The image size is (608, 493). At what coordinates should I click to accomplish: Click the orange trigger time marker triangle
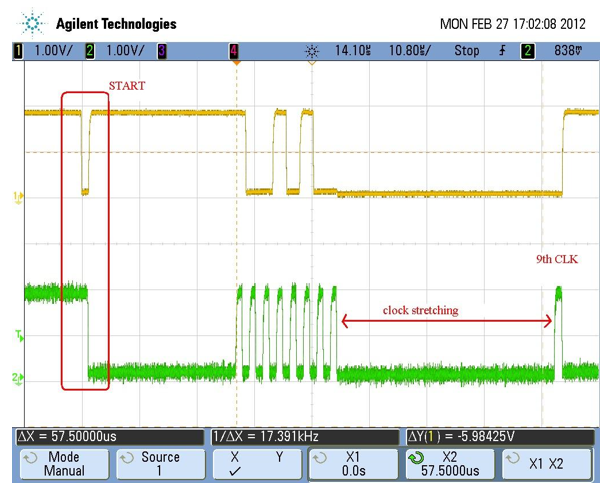point(236,62)
